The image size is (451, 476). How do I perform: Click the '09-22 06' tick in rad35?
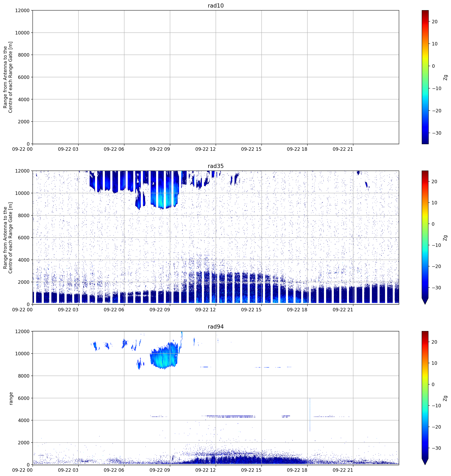(x=114, y=310)
